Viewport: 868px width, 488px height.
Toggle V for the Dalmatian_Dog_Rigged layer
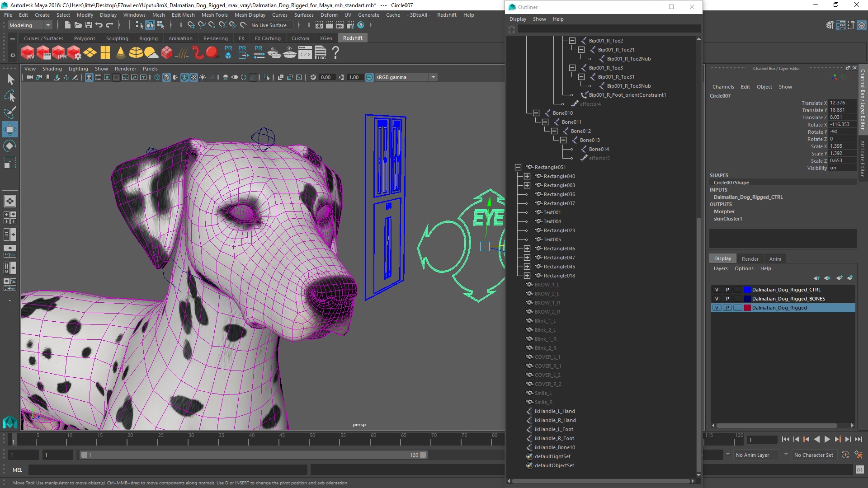(717, 308)
